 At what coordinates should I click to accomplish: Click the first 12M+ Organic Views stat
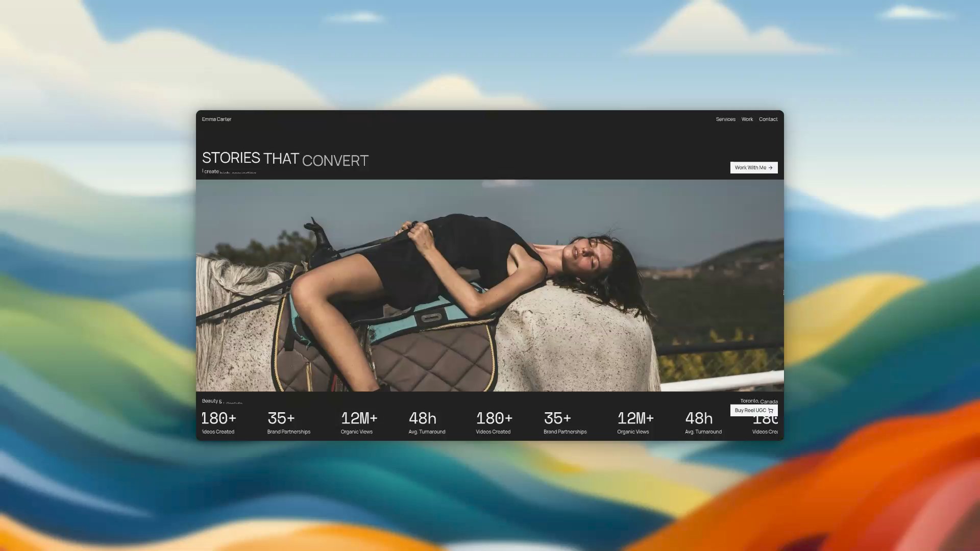pos(359,422)
